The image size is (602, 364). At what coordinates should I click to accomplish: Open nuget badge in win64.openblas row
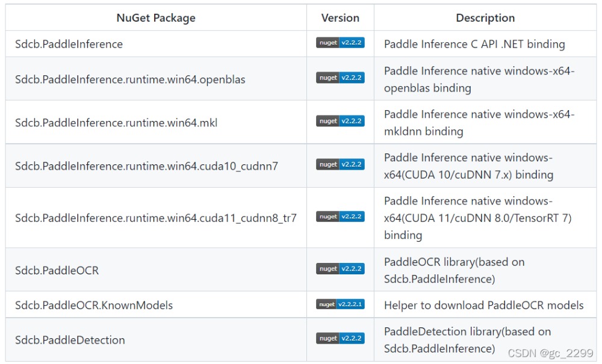340,78
